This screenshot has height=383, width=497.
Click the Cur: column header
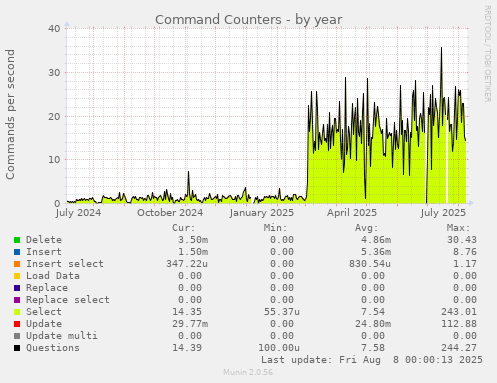(x=184, y=228)
